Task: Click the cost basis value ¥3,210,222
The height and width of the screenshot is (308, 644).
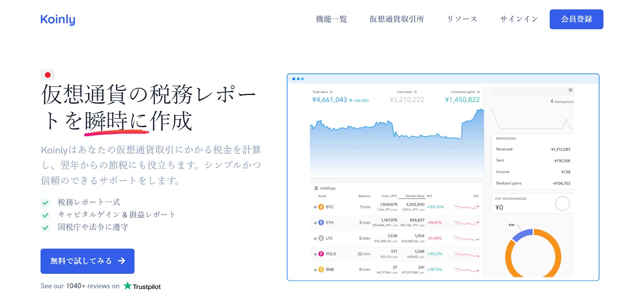Action: [407, 100]
